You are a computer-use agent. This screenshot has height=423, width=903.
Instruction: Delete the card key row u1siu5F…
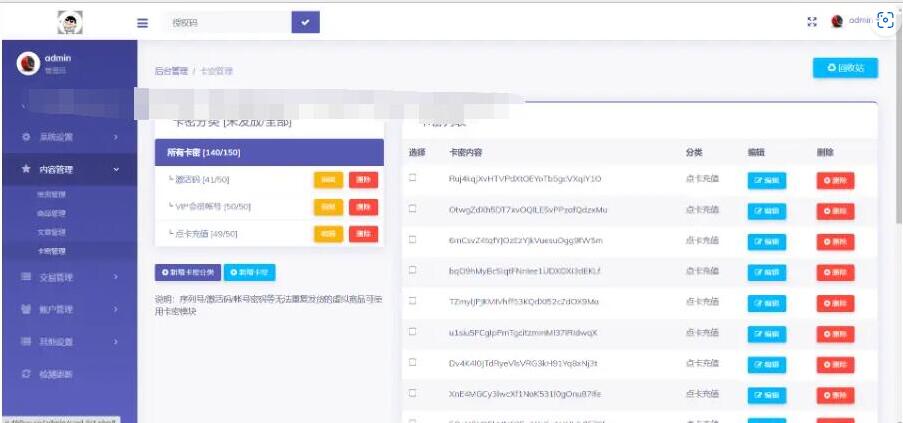(835, 334)
